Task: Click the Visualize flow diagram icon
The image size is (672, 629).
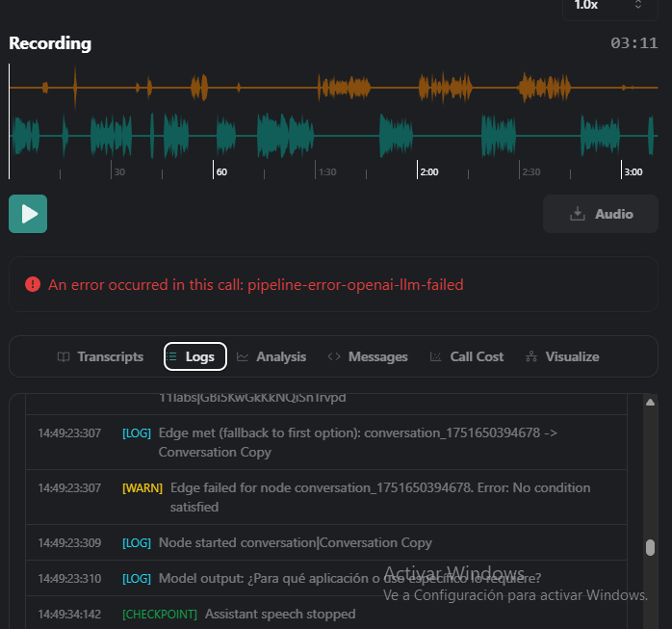Action: [531, 356]
